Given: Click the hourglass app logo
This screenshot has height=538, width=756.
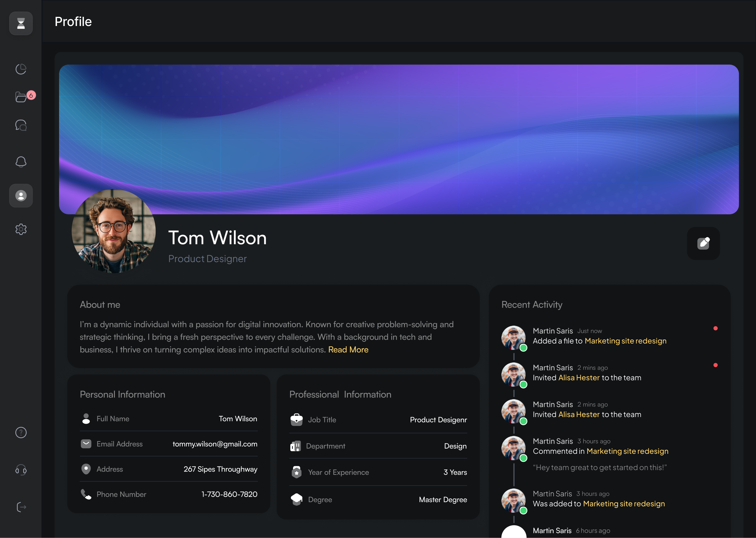Looking at the screenshot, I should pyautogui.click(x=21, y=23).
